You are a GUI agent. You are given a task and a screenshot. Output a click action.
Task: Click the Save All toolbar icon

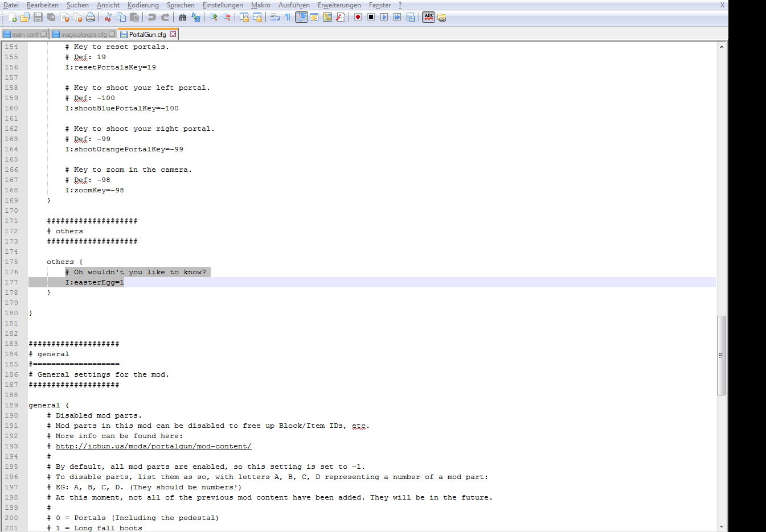point(51,17)
